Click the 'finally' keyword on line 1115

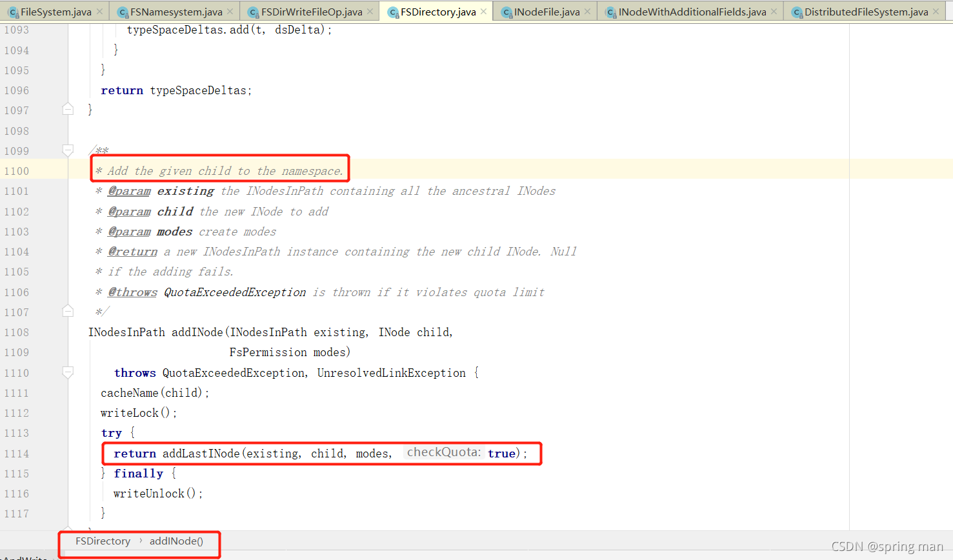(x=139, y=474)
